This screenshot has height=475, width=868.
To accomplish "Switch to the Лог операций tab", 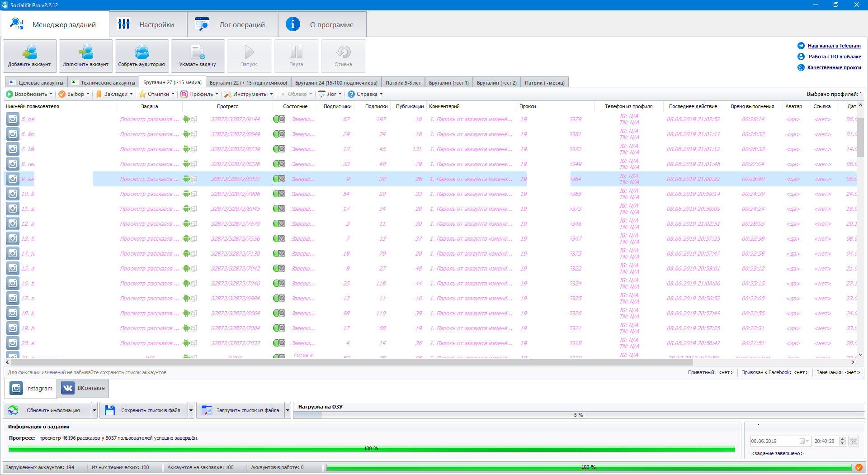I will point(233,24).
